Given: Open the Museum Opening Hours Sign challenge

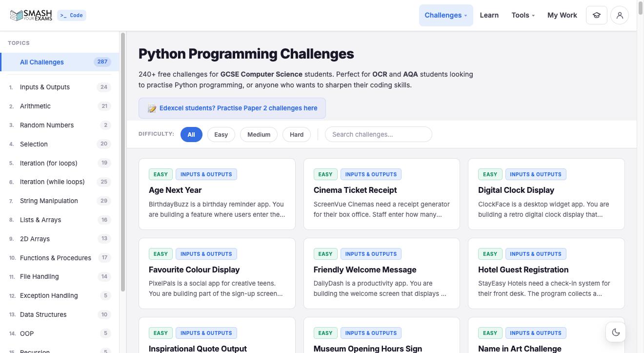Looking at the screenshot, I should tap(382, 335).
